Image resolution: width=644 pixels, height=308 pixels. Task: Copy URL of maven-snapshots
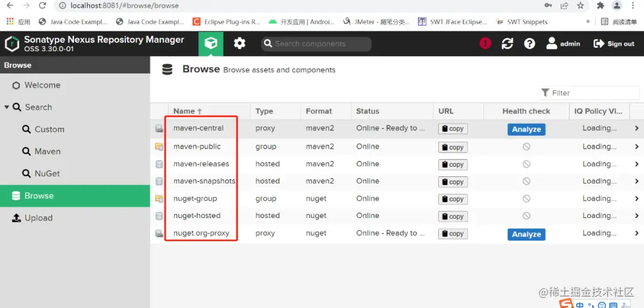(x=453, y=182)
